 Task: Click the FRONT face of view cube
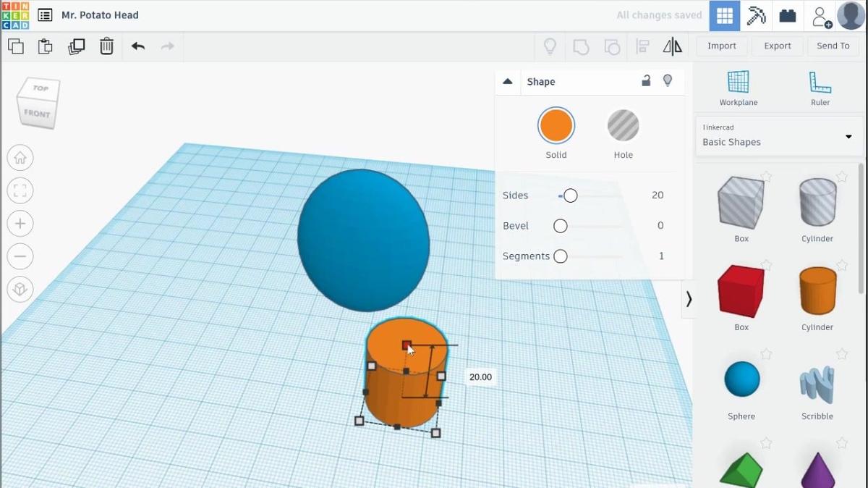point(36,114)
